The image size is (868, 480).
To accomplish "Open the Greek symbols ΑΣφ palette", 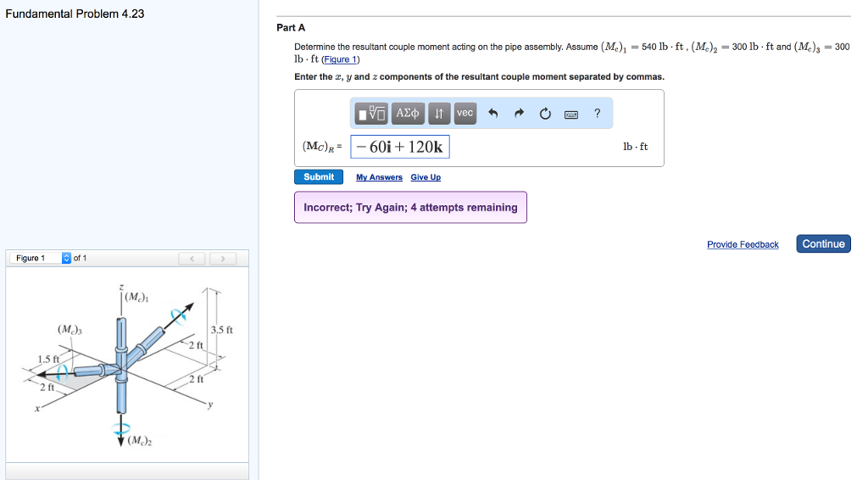I will (x=408, y=114).
